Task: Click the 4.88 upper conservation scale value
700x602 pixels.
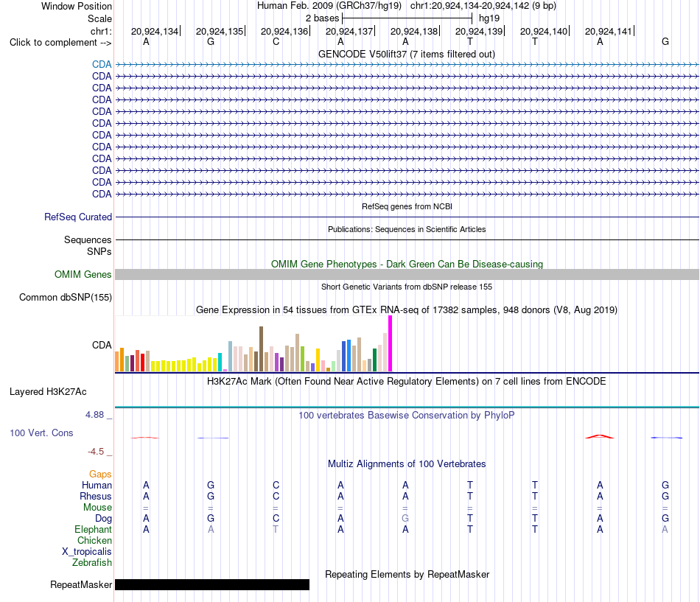Action: pos(94,415)
